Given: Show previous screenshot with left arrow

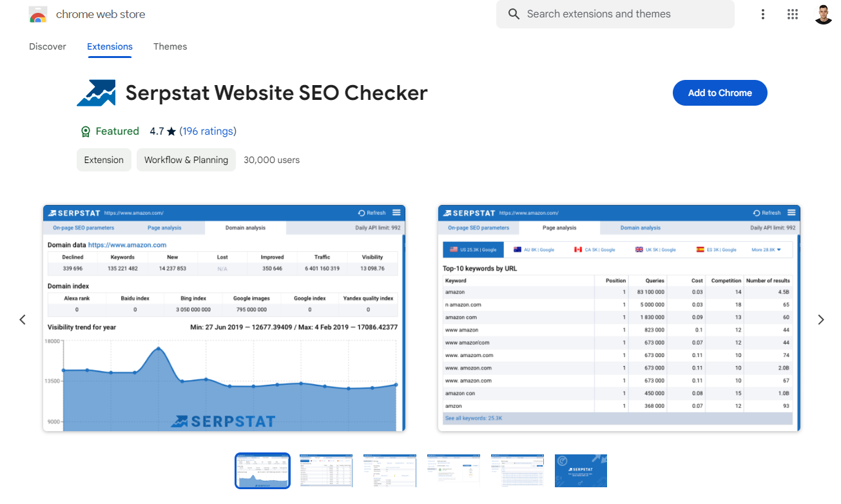Looking at the screenshot, I should point(23,320).
